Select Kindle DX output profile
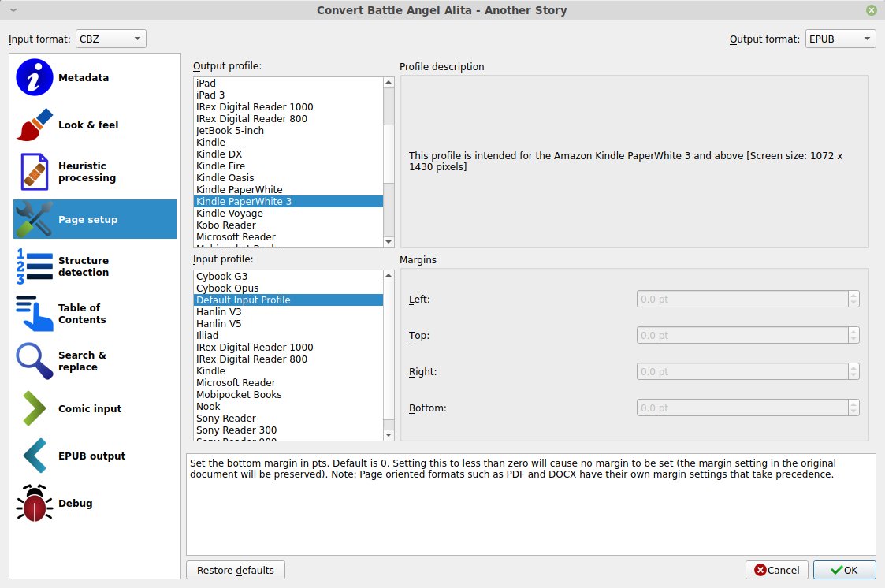Viewport: 885px width, 588px height. pos(288,154)
